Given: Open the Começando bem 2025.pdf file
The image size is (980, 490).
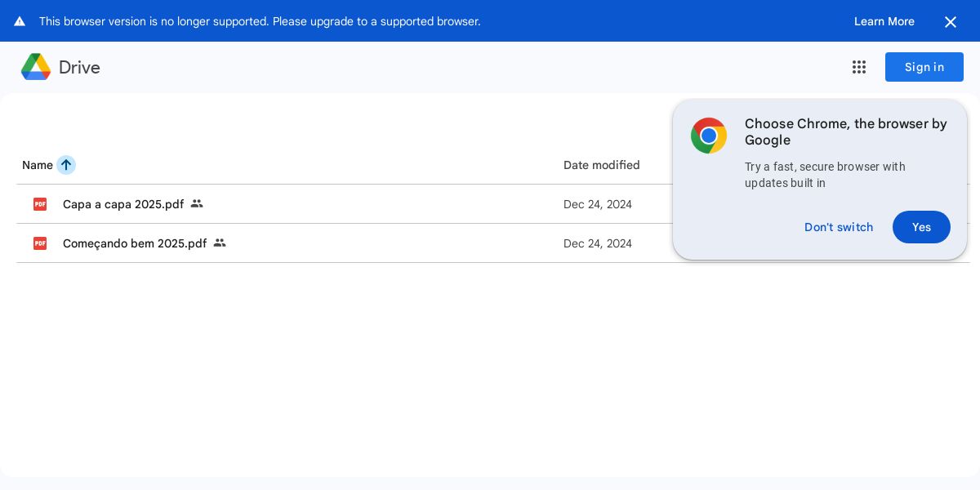Looking at the screenshot, I should pyautogui.click(x=135, y=243).
